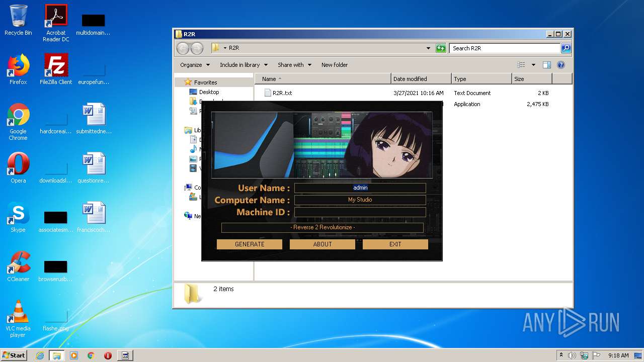Click the EXIT button in keygen

pyautogui.click(x=395, y=244)
